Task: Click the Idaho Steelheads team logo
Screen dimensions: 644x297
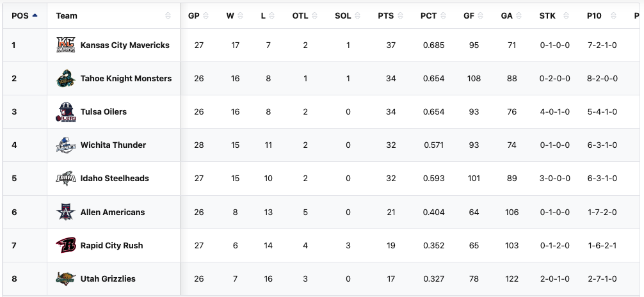Action: pos(65,179)
